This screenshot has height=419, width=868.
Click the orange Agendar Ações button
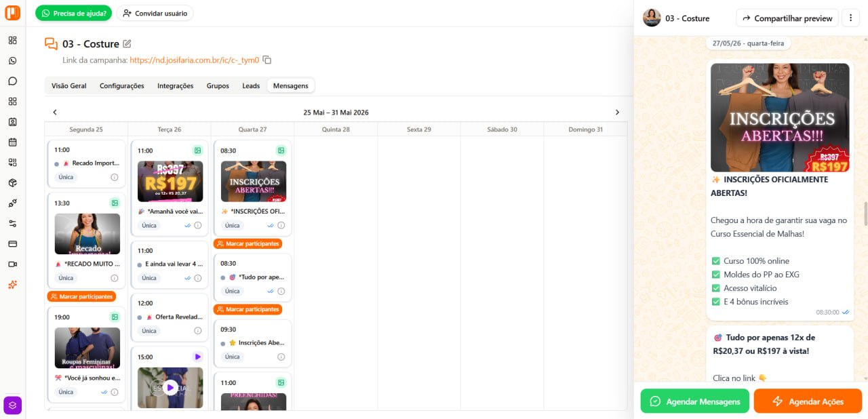pyautogui.click(x=808, y=401)
